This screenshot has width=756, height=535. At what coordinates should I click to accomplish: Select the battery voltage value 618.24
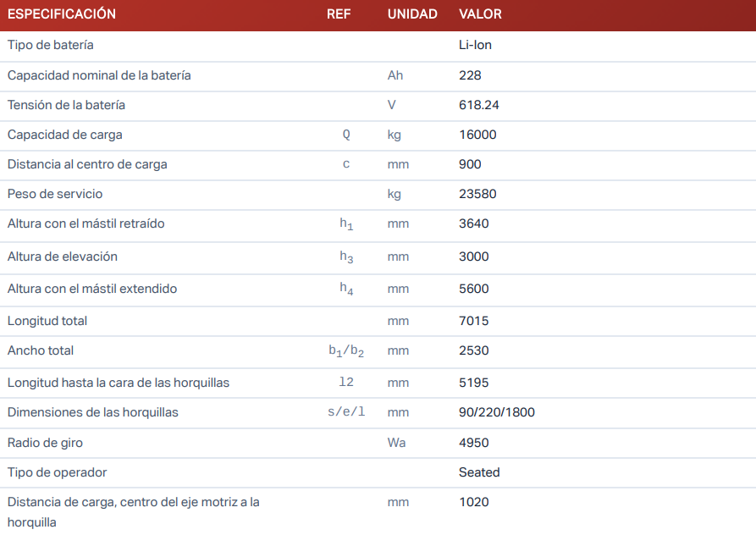click(x=479, y=105)
